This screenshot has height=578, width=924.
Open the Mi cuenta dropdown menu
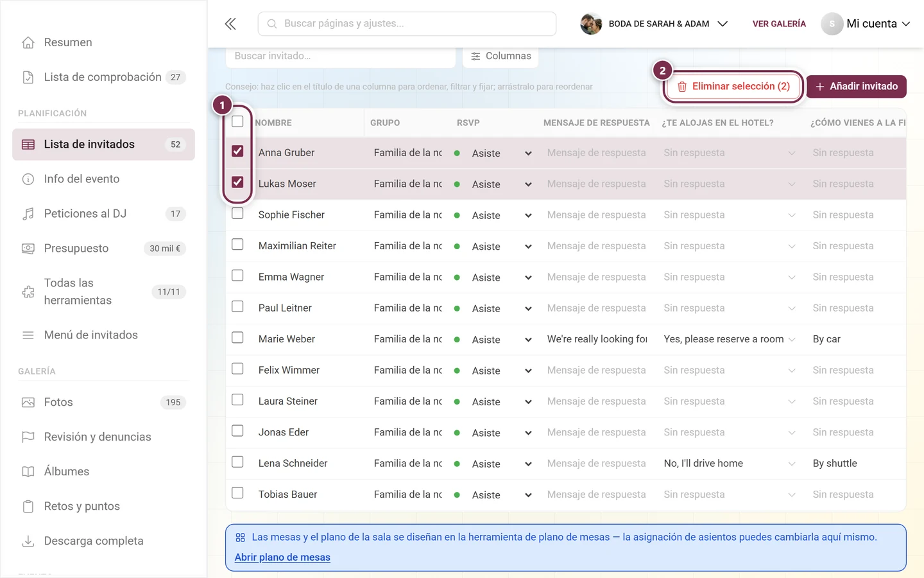[x=866, y=24]
